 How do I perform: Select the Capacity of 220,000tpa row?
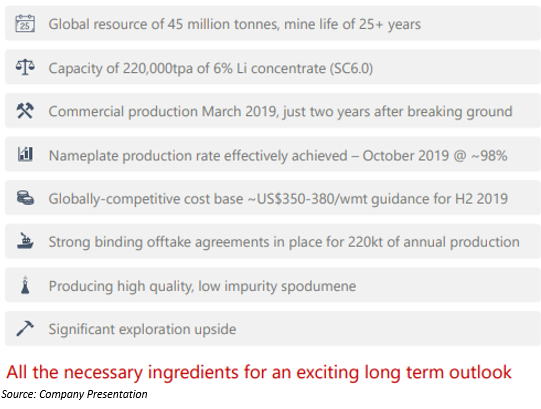[273, 67]
